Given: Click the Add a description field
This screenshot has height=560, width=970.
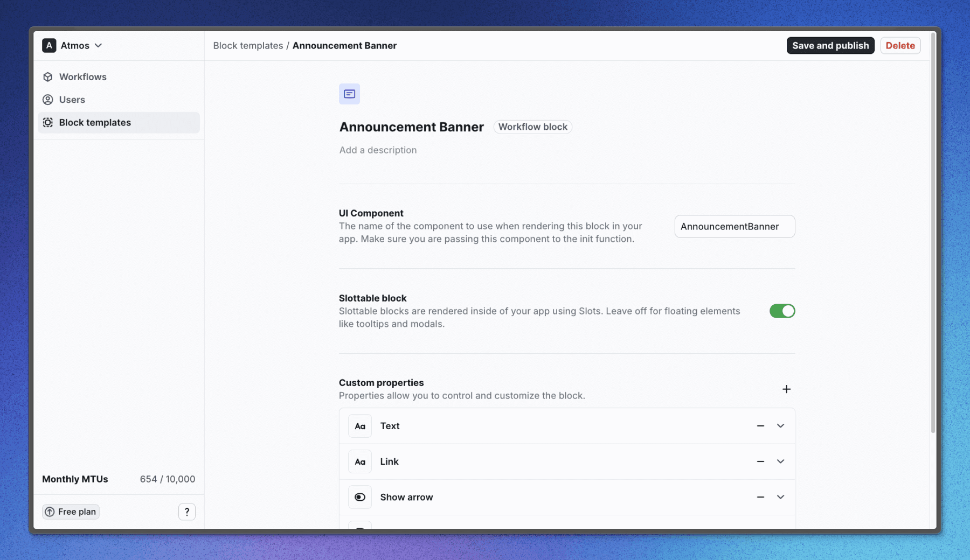Looking at the screenshot, I should point(378,150).
